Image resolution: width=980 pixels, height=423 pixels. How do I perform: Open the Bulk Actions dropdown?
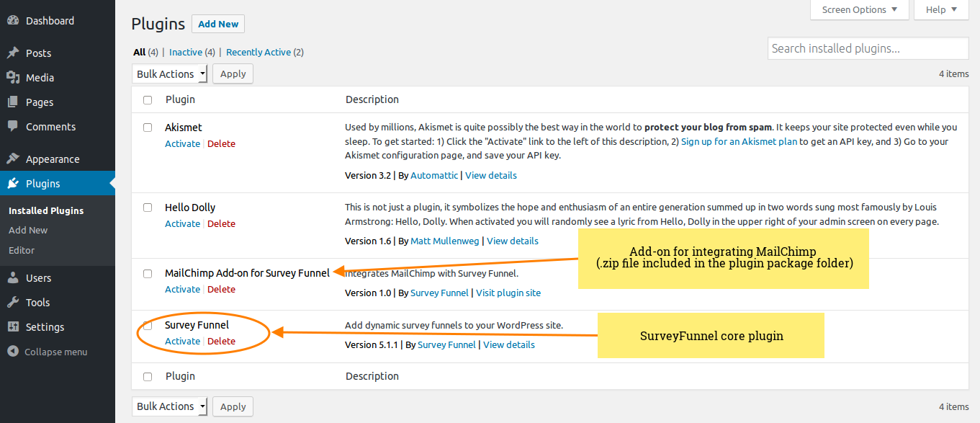[x=169, y=74]
